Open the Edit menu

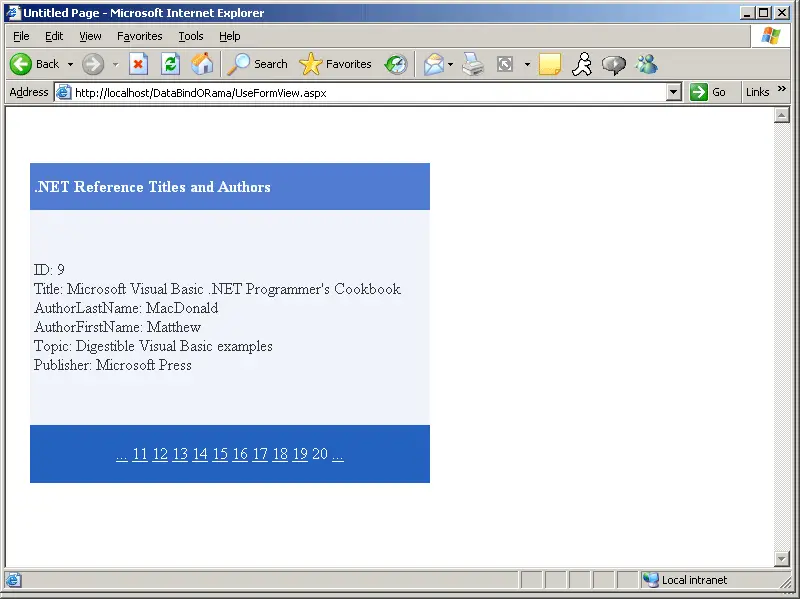click(x=54, y=36)
